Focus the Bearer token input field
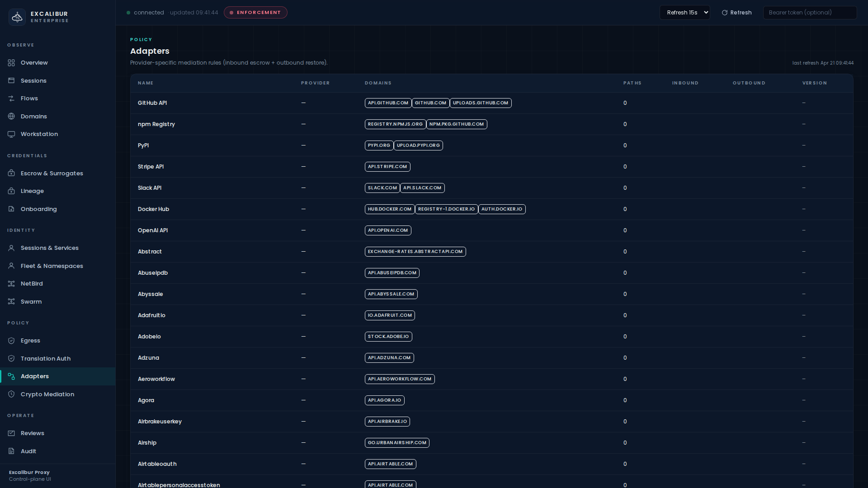This screenshot has width=868, height=488. (809, 13)
